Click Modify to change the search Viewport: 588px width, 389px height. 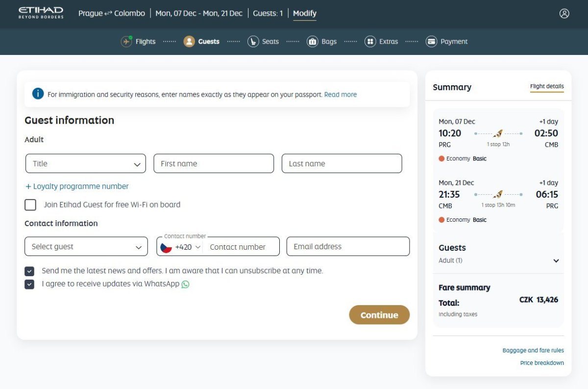pos(305,14)
